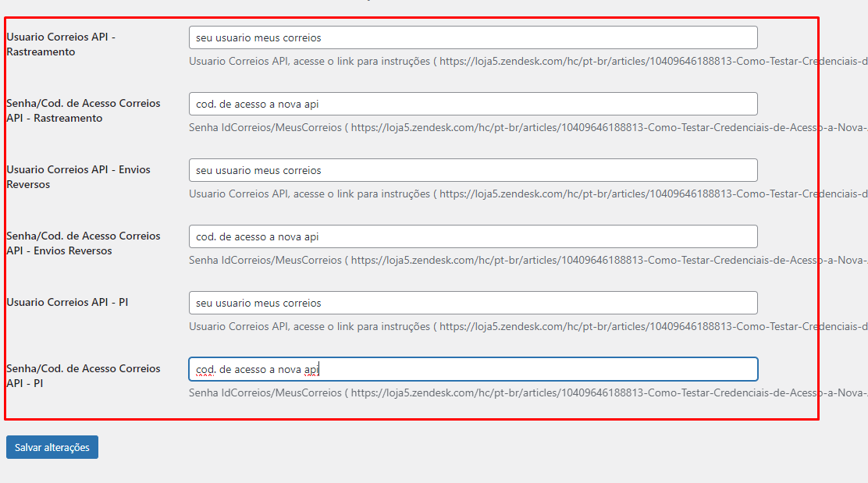Click the Senha/Cod. de Acesso Correios API - PI label
The image size is (868, 483).
pos(84,375)
